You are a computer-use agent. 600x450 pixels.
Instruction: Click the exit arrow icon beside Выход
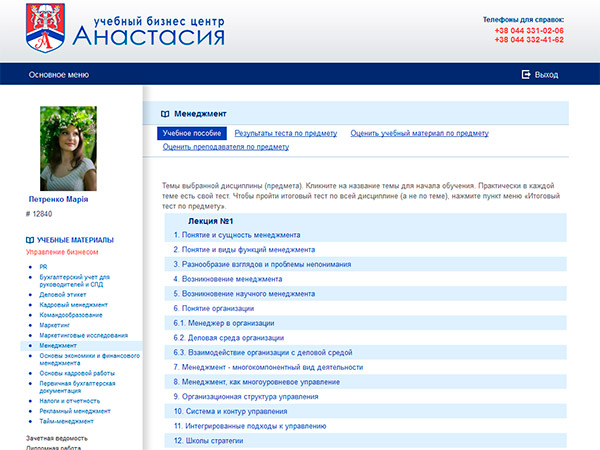pos(525,75)
